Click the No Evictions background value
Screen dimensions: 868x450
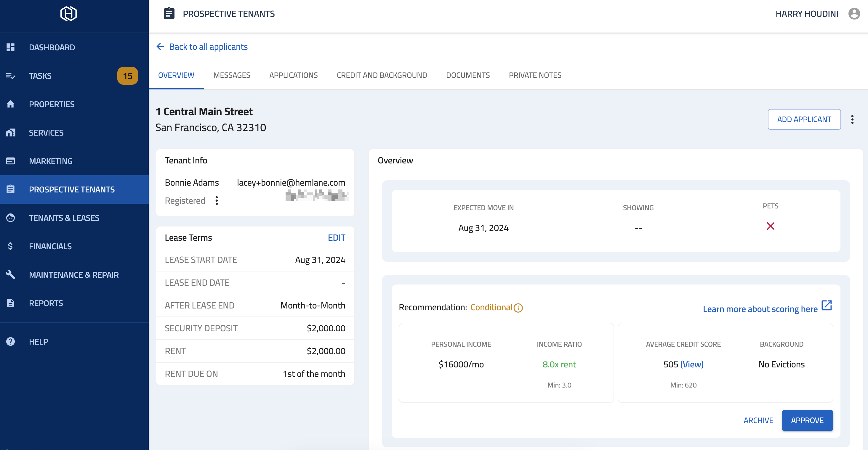click(x=781, y=364)
